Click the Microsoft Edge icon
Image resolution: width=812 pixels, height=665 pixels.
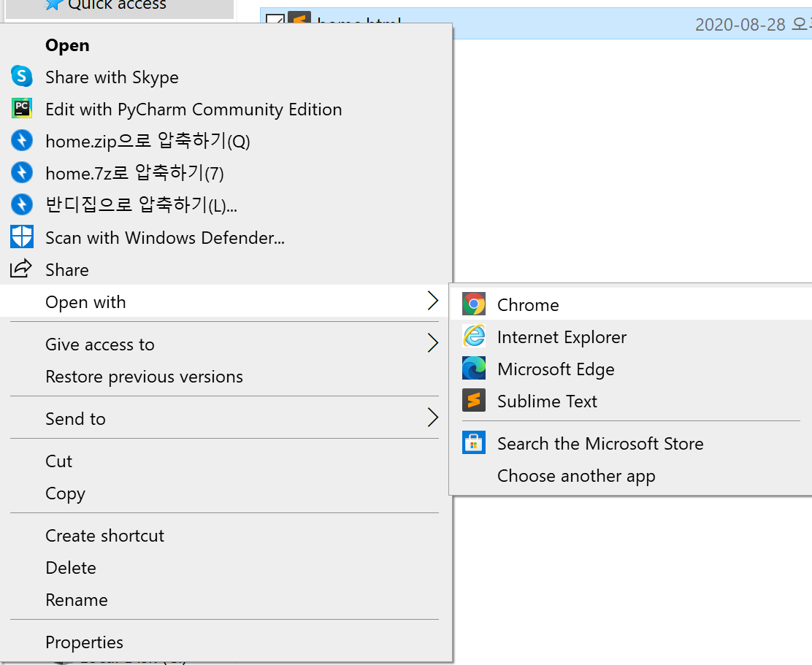point(474,369)
